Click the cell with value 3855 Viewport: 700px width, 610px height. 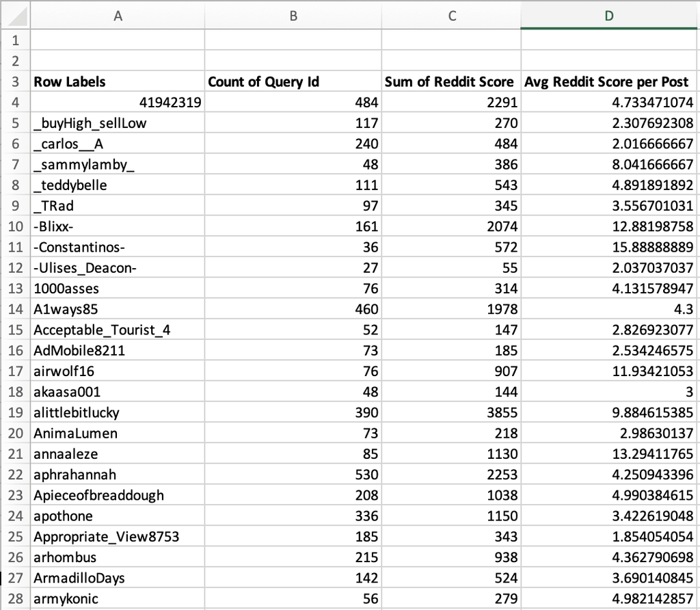pyautogui.click(x=451, y=412)
